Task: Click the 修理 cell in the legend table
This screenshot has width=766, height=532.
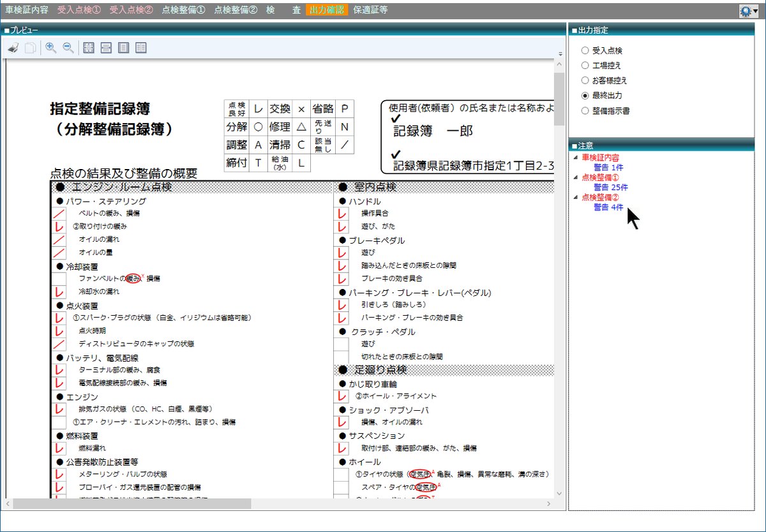Action: click(x=280, y=127)
